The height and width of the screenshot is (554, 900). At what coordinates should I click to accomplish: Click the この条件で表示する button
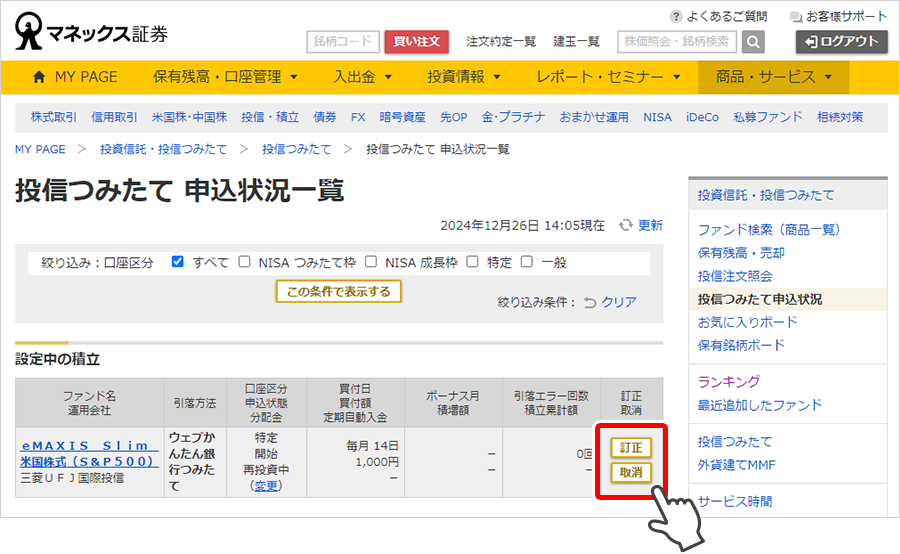click(339, 292)
